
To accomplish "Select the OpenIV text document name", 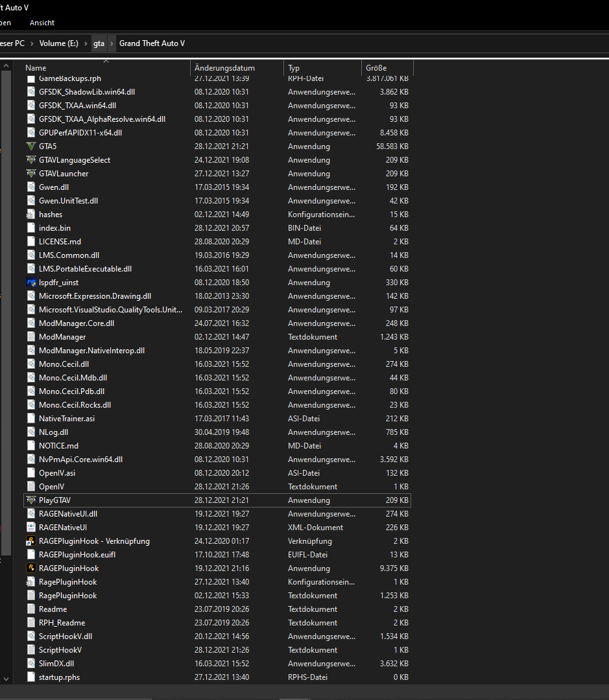I will click(51, 487).
